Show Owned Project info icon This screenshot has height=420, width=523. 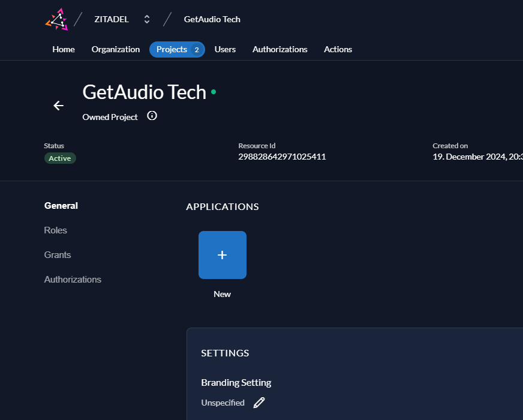(x=152, y=116)
